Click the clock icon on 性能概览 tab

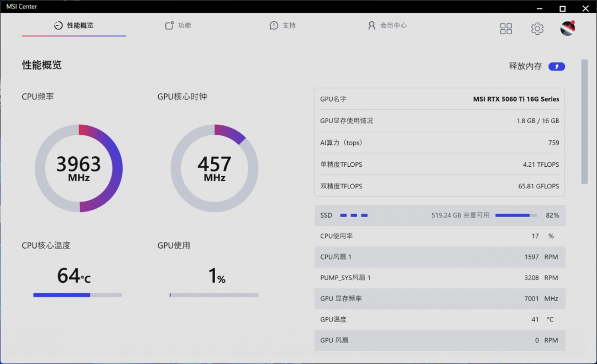point(57,25)
